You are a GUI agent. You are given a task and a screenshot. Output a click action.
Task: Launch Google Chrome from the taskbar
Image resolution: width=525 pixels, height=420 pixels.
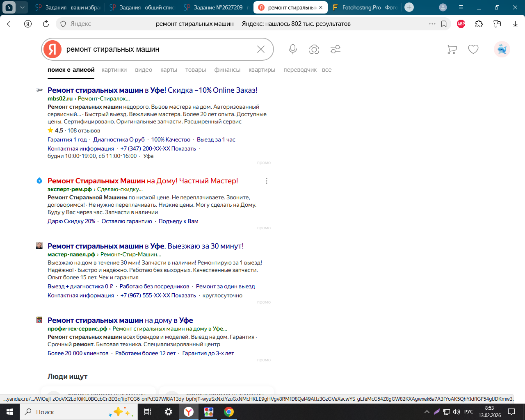click(x=229, y=412)
